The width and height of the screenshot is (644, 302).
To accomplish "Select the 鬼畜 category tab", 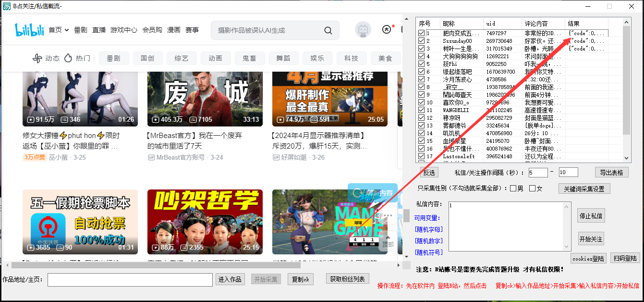I will point(249,58).
